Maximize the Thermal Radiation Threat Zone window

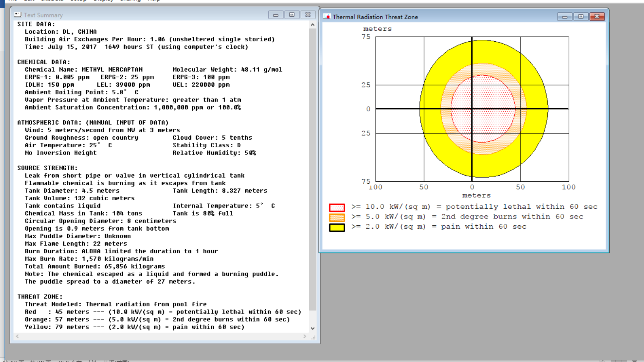[x=581, y=17]
